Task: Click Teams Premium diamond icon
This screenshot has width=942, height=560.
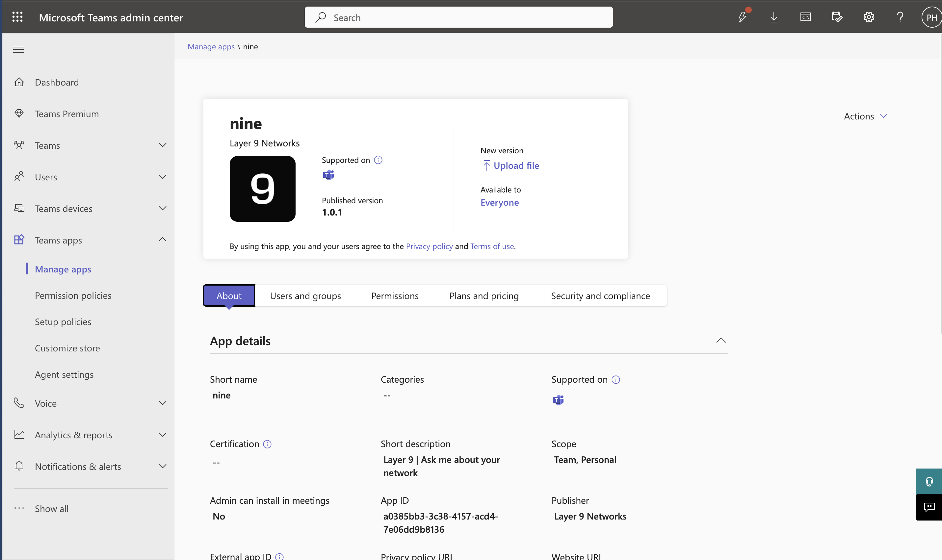Action: pos(19,113)
